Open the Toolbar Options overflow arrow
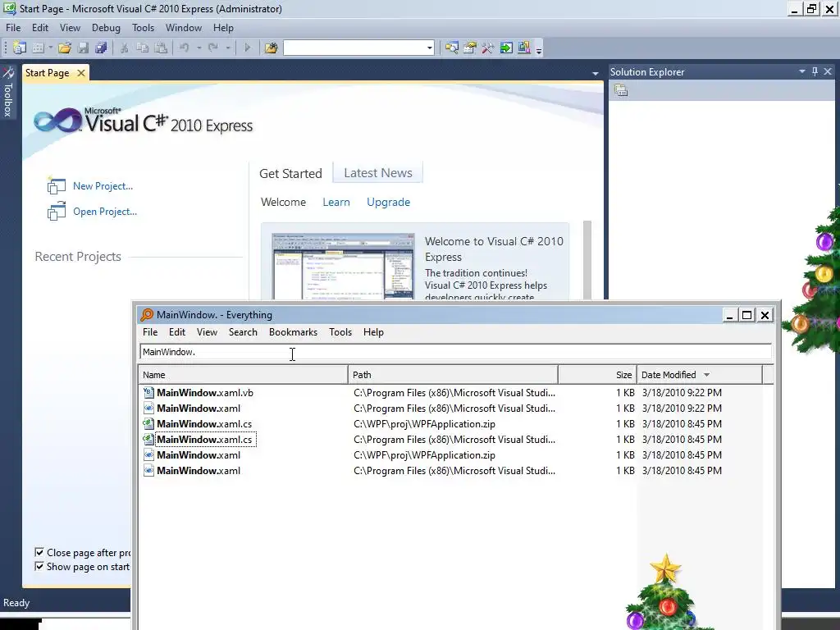The width and height of the screenshot is (840, 630). click(539, 50)
